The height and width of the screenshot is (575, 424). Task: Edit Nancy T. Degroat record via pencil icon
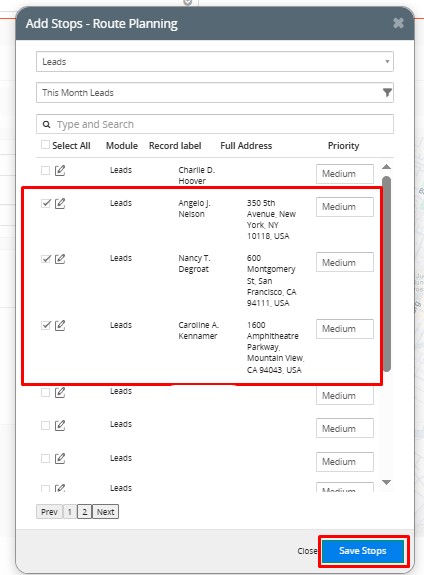pyautogui.click(x=60, y=259)
